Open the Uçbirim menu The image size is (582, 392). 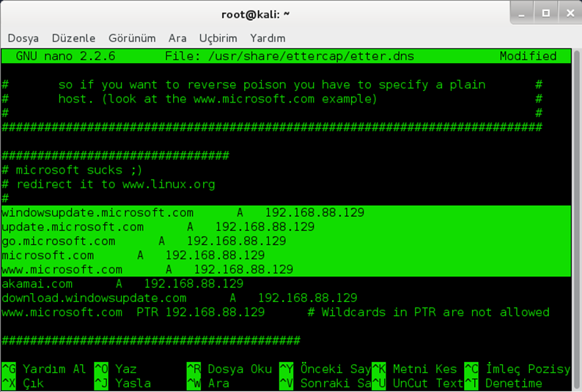coord(218,38)
